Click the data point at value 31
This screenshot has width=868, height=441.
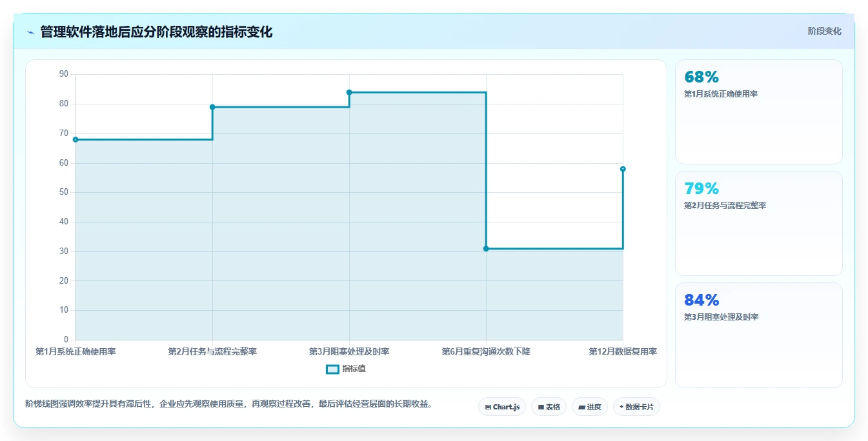[486, 248]
